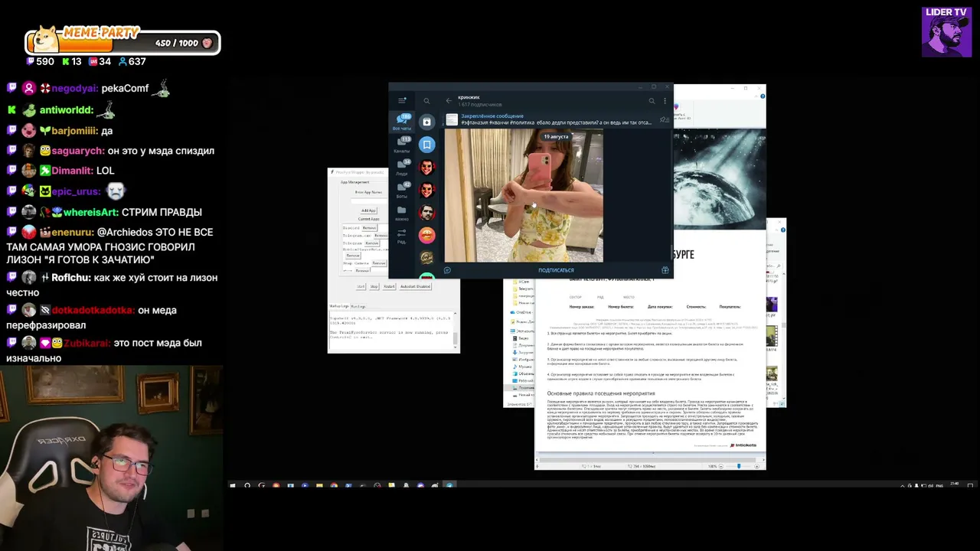The height and width of the screenshot is (551, 980).
Task: Switch to the важно folder
Action: click(402, 213)
